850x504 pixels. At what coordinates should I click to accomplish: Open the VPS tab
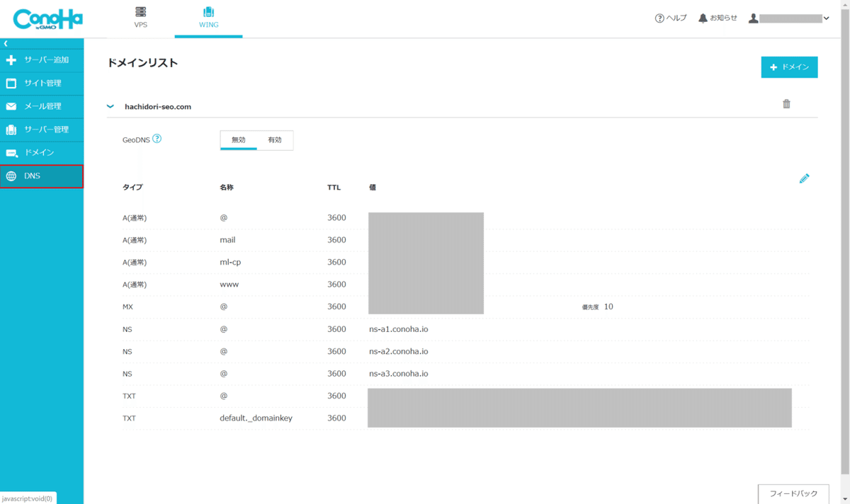(x=141, y=18)
